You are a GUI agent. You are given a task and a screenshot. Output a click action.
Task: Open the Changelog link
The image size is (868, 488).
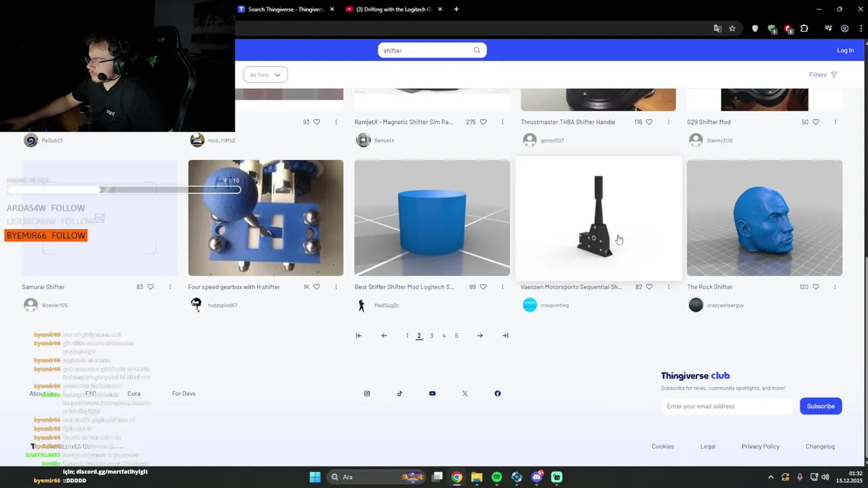click(x=820, y=446)
